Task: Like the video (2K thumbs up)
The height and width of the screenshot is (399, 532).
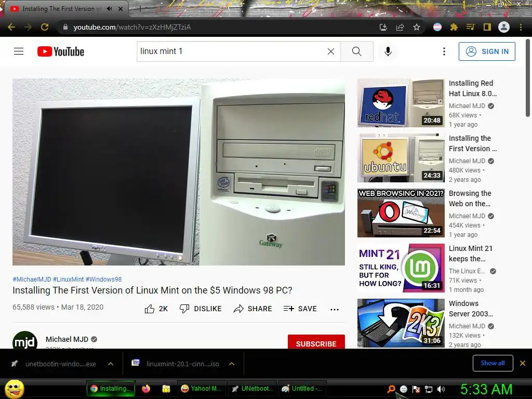Action: [x=156, y=309]
